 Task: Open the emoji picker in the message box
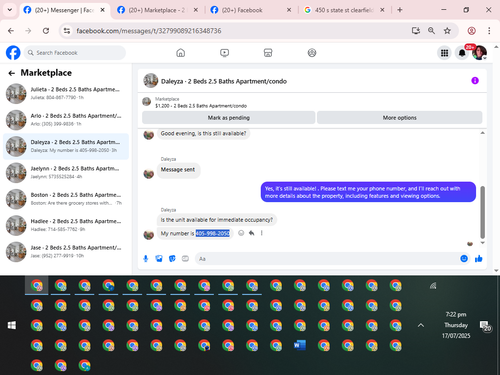[x=464, y=259]
